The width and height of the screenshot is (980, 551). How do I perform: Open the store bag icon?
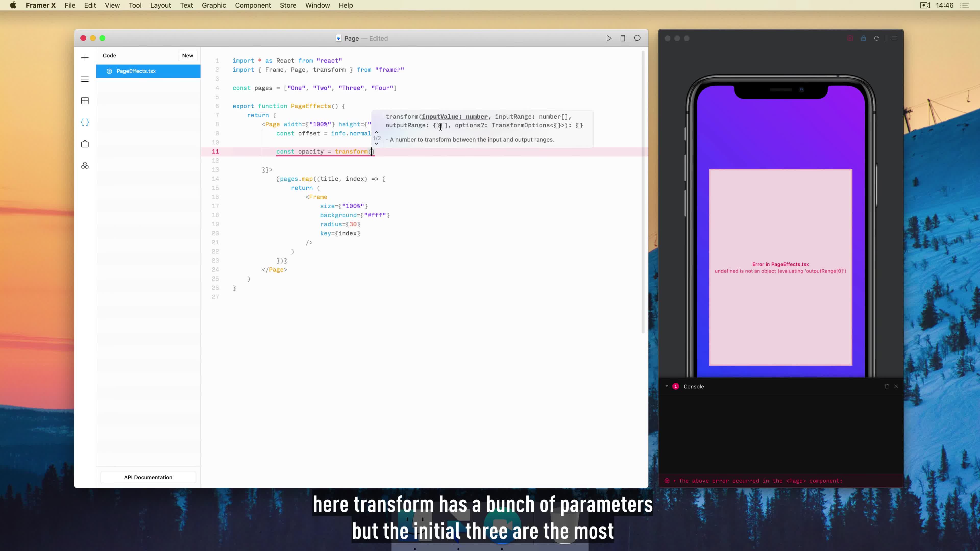click(x=85, y=144)
